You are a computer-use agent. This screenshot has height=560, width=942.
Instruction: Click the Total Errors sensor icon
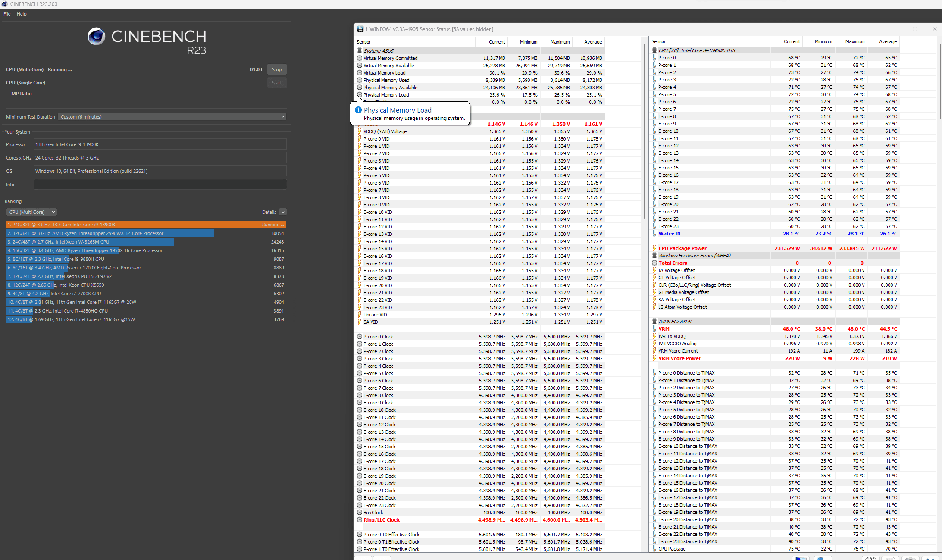point(654,263)
